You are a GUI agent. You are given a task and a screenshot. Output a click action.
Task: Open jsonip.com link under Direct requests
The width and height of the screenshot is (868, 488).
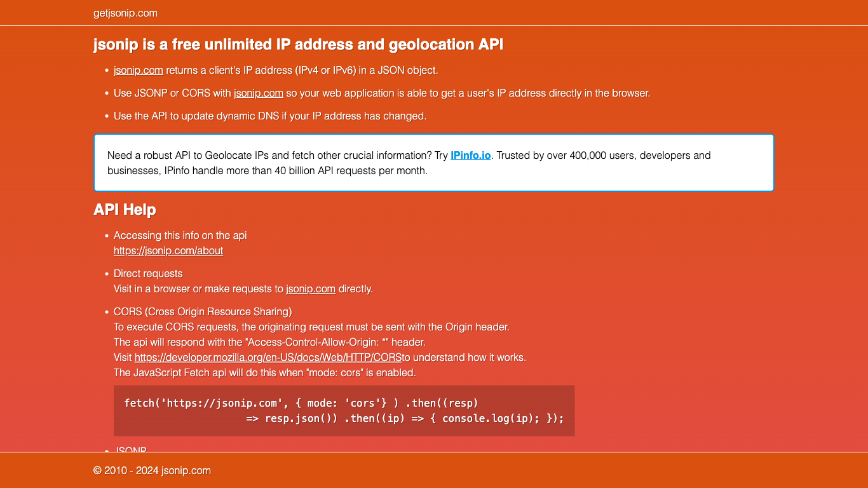[x=311, y=288]
